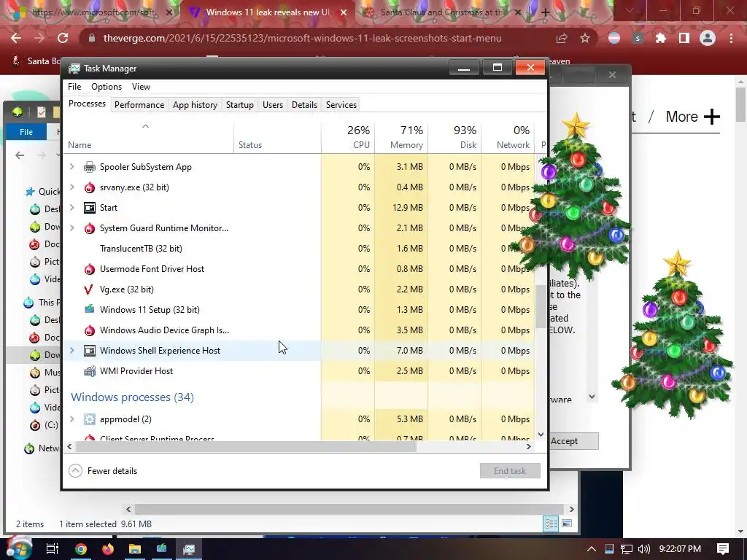This screenshot has width=747, height=560.
Task: Click the More plus link on The Verge
Action: [692, 117]
